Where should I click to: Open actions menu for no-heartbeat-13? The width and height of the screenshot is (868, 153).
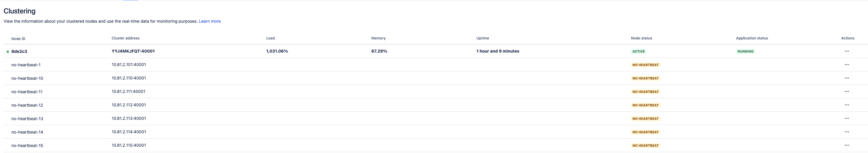tap(846, 119)
